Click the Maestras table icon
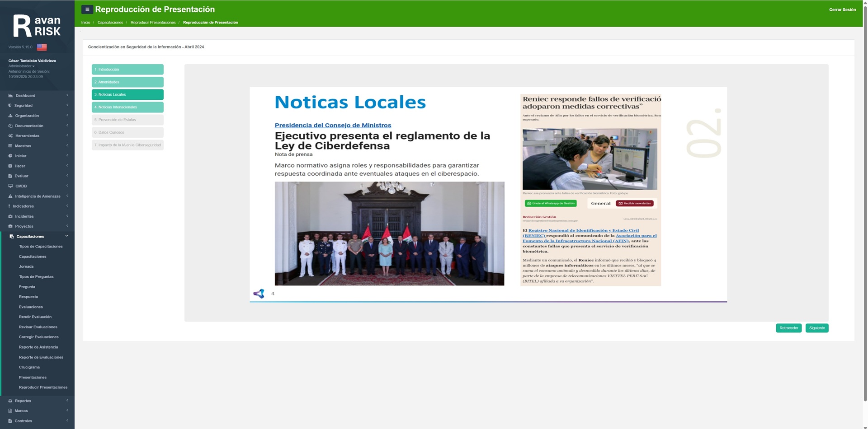 coord(10,146)
